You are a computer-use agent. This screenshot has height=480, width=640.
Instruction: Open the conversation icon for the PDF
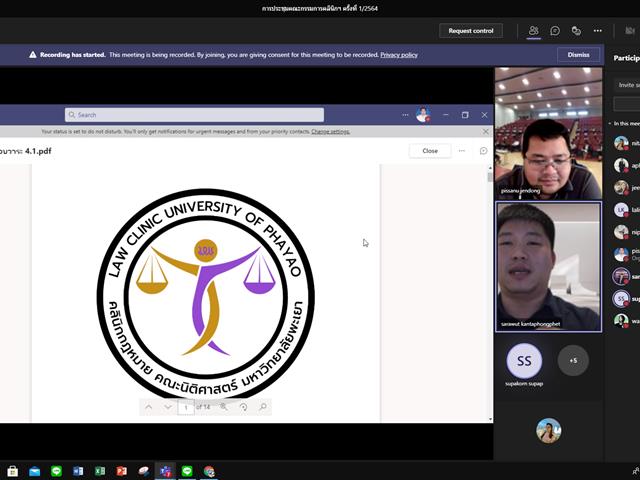click(x=483, y=151)
